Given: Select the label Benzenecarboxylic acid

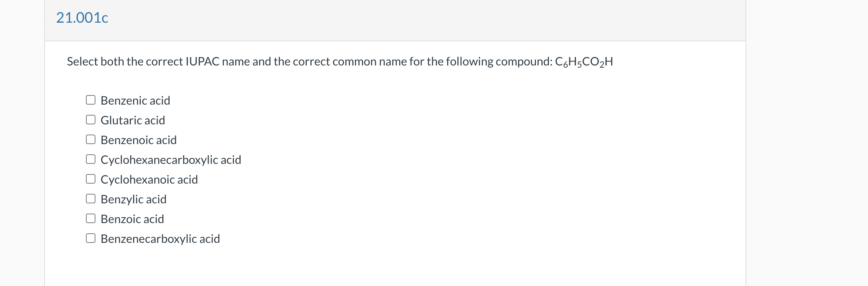Looking at the screenshot, I should [160, 238].
